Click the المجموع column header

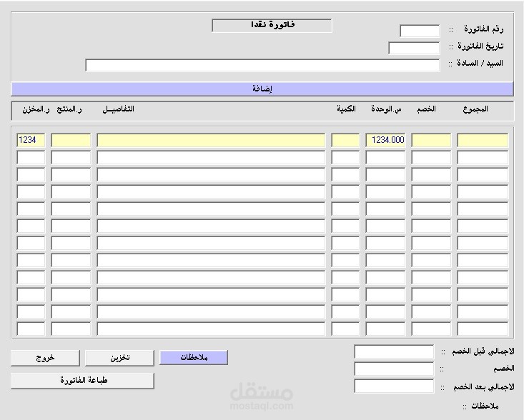pos(475,109)
